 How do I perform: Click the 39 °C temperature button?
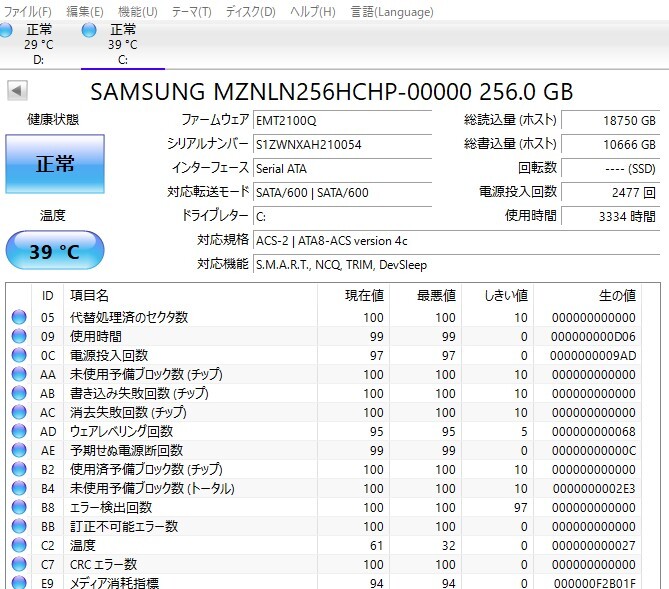point(55,251)
